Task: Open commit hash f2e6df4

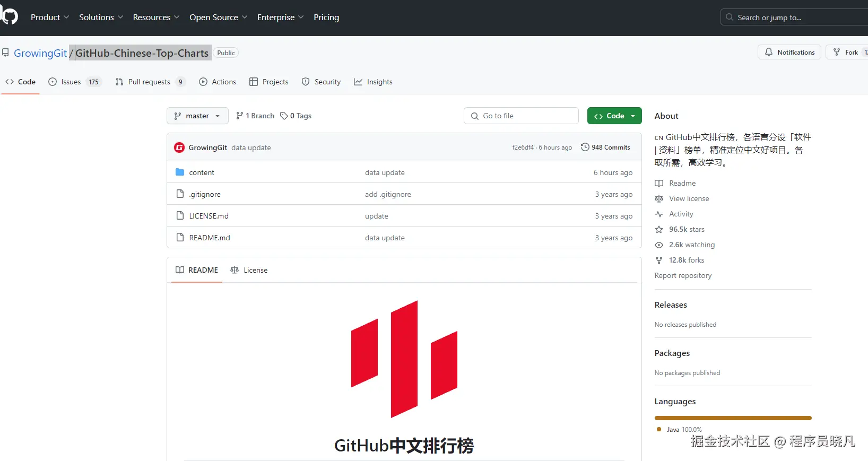Action: [523, 147]
